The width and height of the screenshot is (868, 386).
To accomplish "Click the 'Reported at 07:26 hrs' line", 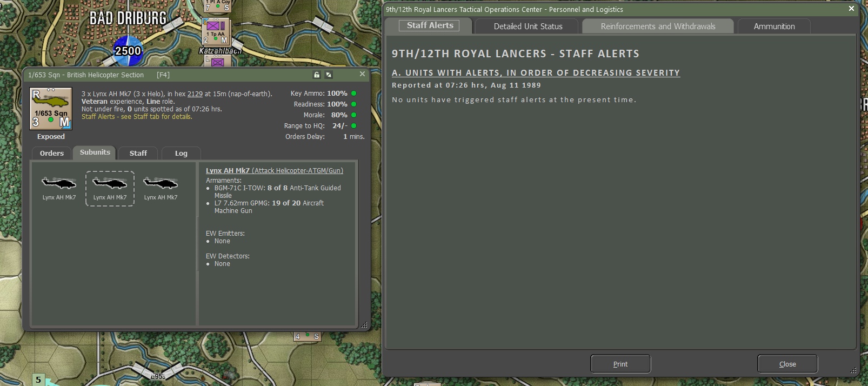I will [466, 85].
